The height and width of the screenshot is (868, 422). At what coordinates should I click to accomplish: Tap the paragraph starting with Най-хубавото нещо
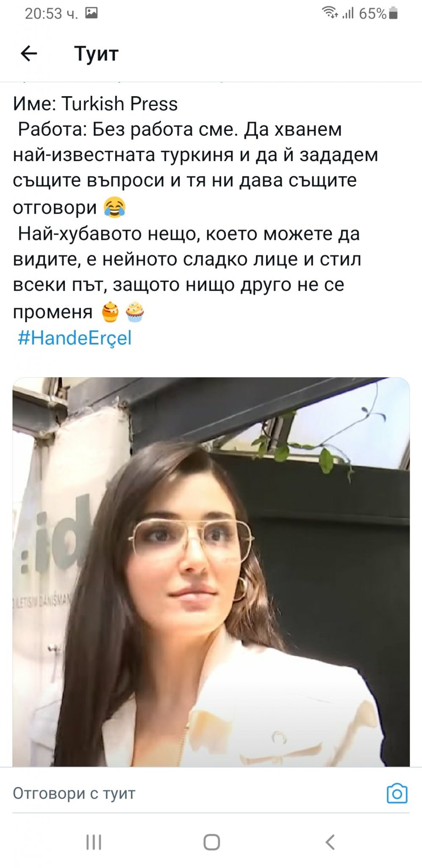click(187, 273)
